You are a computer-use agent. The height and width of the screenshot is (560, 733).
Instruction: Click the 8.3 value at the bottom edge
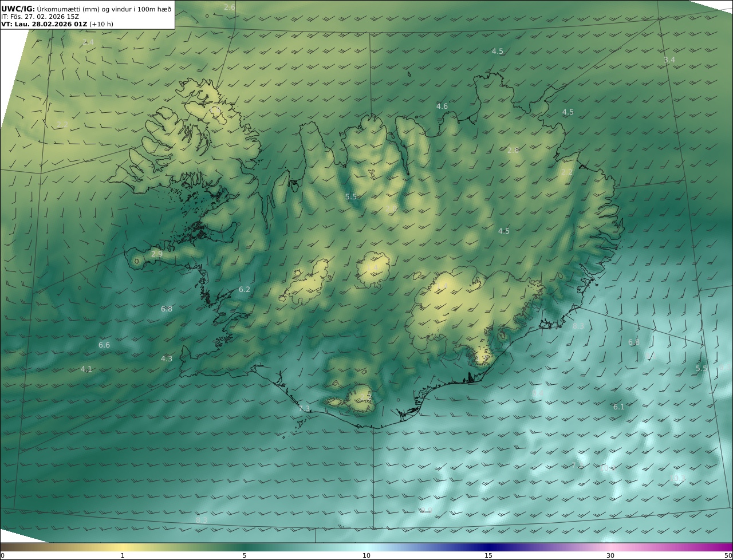(202, 520)
